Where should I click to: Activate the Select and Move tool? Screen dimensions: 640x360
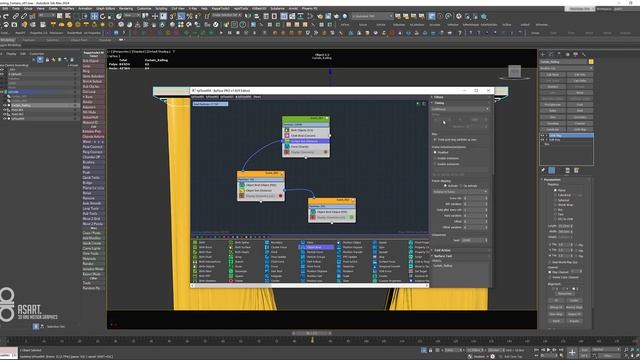[94, 16]
